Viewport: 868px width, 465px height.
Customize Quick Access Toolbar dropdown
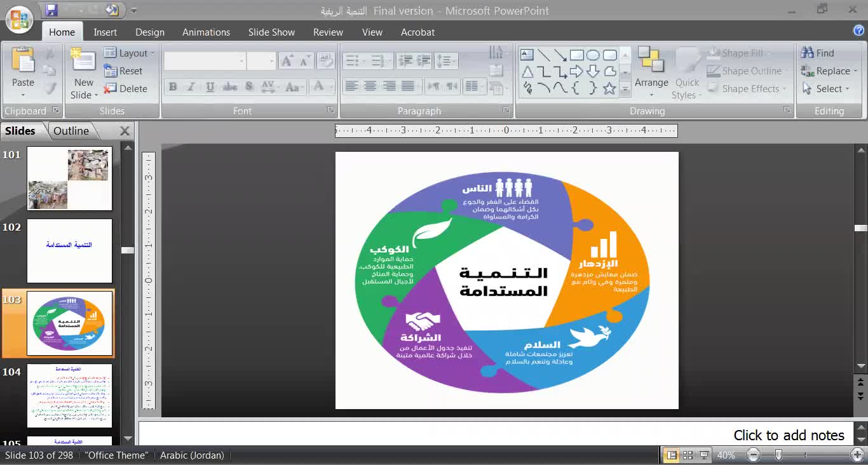click(x=134, y=11)
